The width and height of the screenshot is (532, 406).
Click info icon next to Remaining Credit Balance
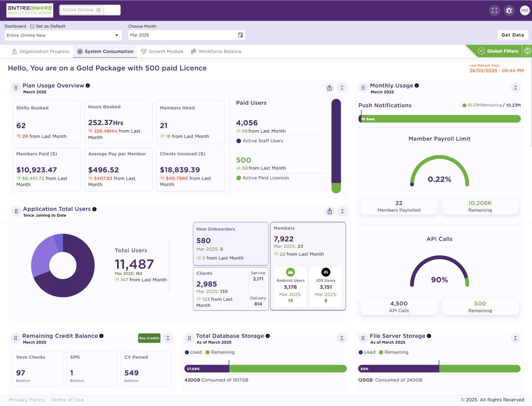pos(102,336)
